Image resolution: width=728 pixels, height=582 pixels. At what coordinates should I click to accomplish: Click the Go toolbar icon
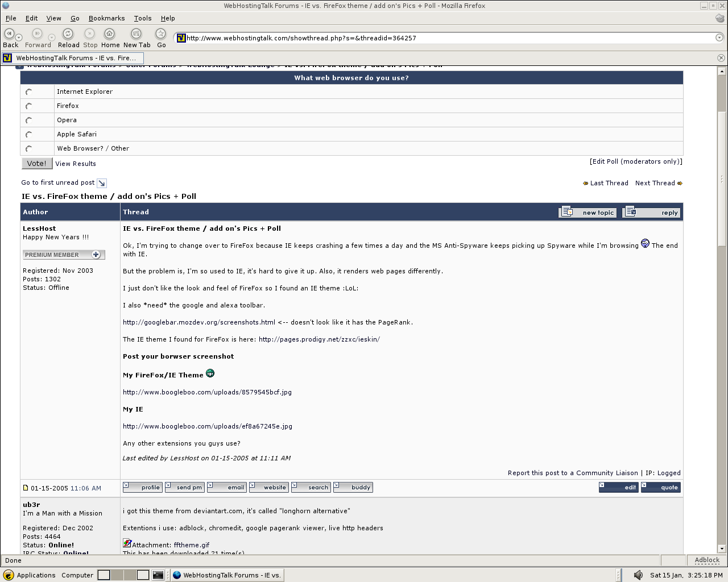[161, 34]
